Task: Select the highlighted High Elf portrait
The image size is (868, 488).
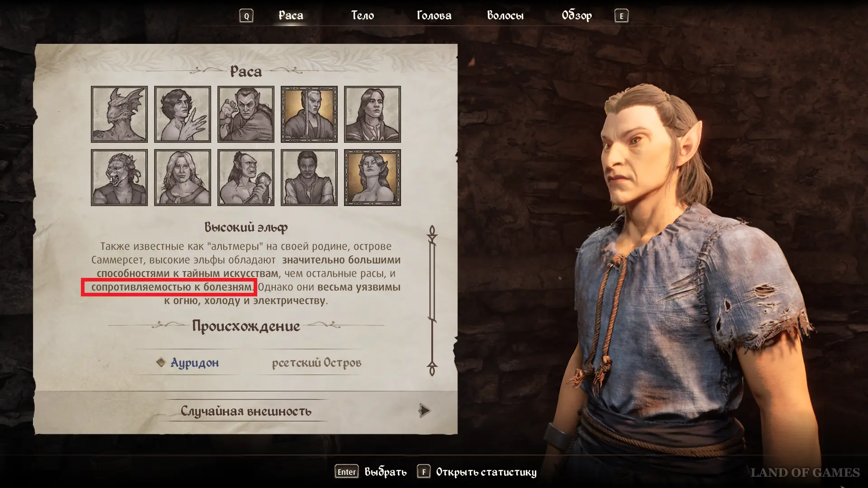Action: [309, 114]
